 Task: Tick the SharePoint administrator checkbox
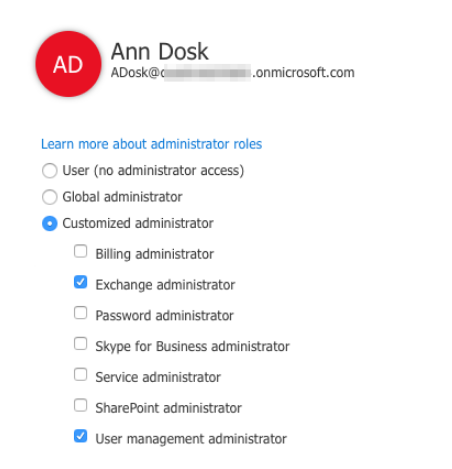(x=80, y=405)
